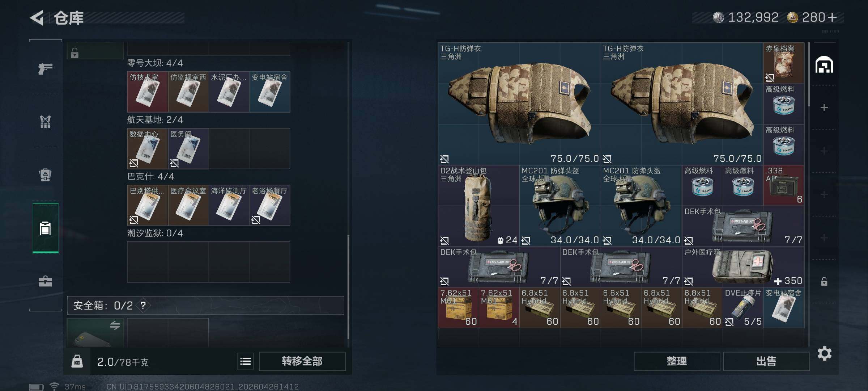Image resolution: width=868 pixels, height=391 pixels.
Task: Open warehouse settings gear
Action: [824, 353]
